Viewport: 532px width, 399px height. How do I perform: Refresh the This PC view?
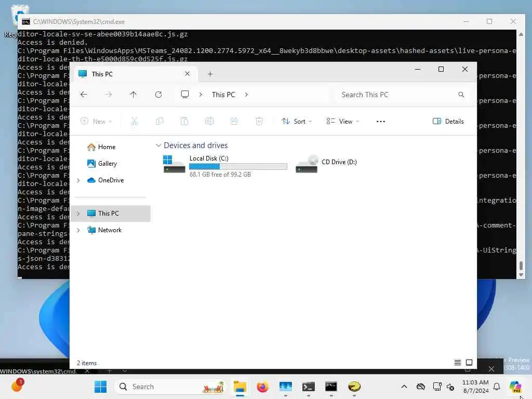click(x=158, y=95)
